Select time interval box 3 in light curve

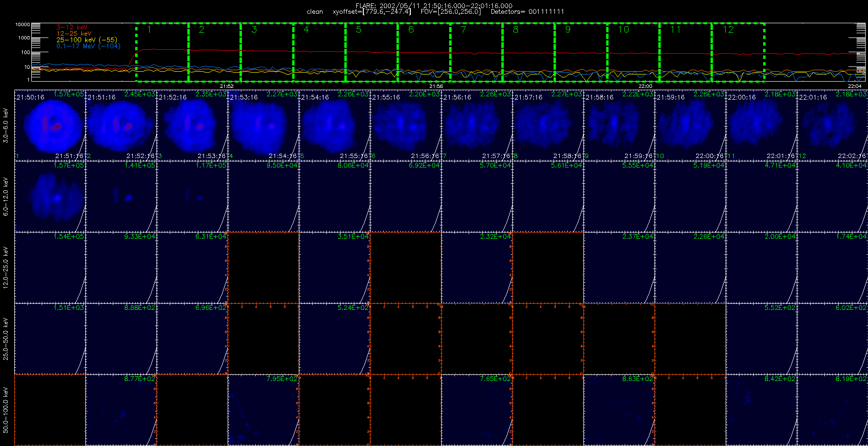267,52
